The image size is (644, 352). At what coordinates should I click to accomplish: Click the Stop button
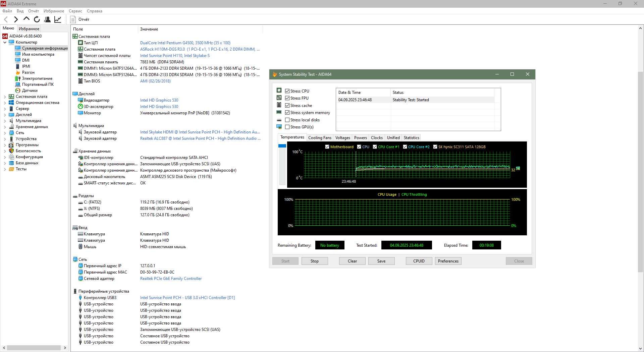(x=315, y=261)
